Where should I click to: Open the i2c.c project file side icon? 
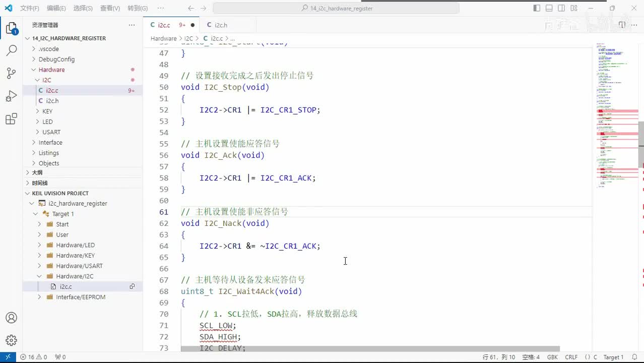(132, 286)
